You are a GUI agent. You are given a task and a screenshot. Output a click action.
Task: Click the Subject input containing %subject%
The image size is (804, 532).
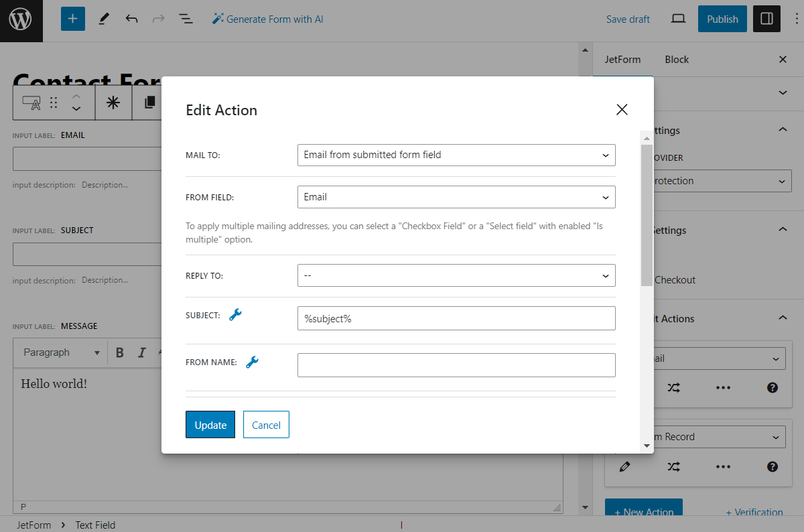tap(456, 318)
